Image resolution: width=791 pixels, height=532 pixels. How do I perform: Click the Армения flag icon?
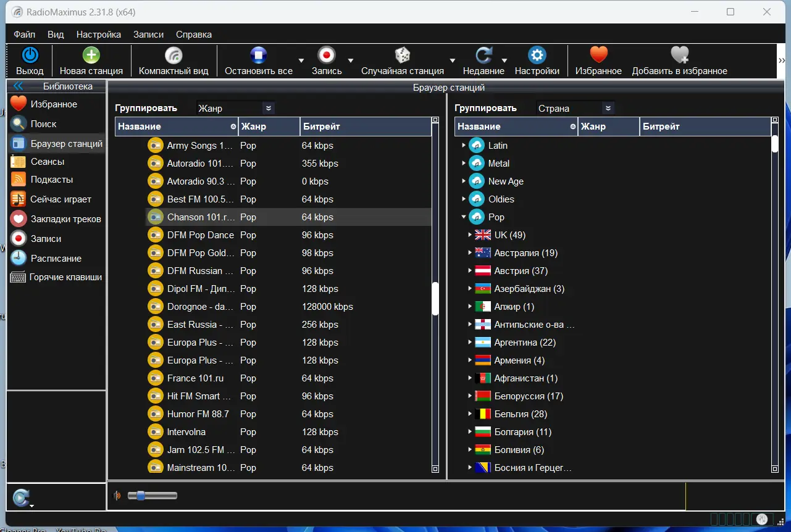pos(483,360)
